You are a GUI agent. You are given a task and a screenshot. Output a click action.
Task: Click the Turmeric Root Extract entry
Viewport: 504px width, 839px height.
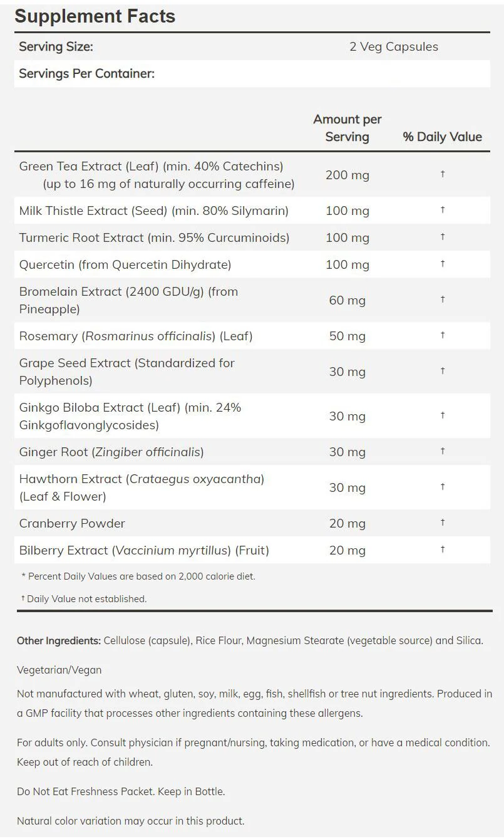pyautogui.click(x=154, y=237)
